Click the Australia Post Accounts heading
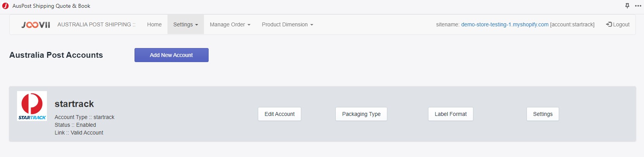Screen dimensions: 644x157 coord(56,55)
